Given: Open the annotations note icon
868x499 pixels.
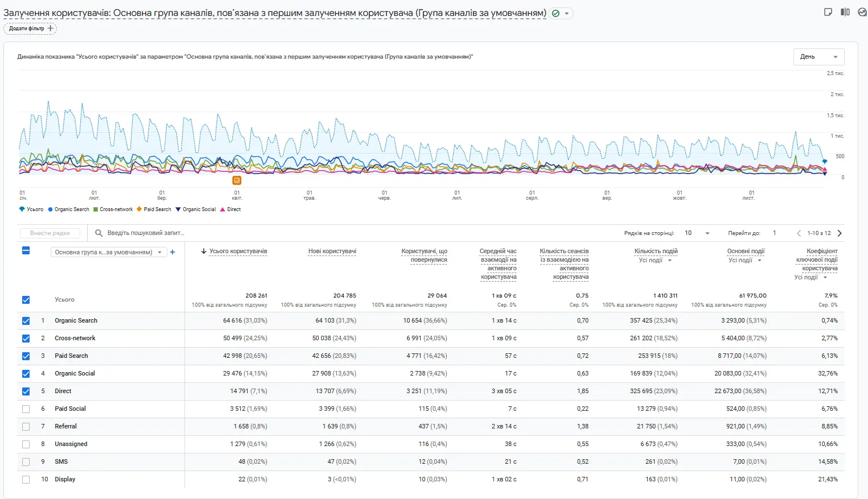Looking at the screenshot, I should click(x=828, y=12).
